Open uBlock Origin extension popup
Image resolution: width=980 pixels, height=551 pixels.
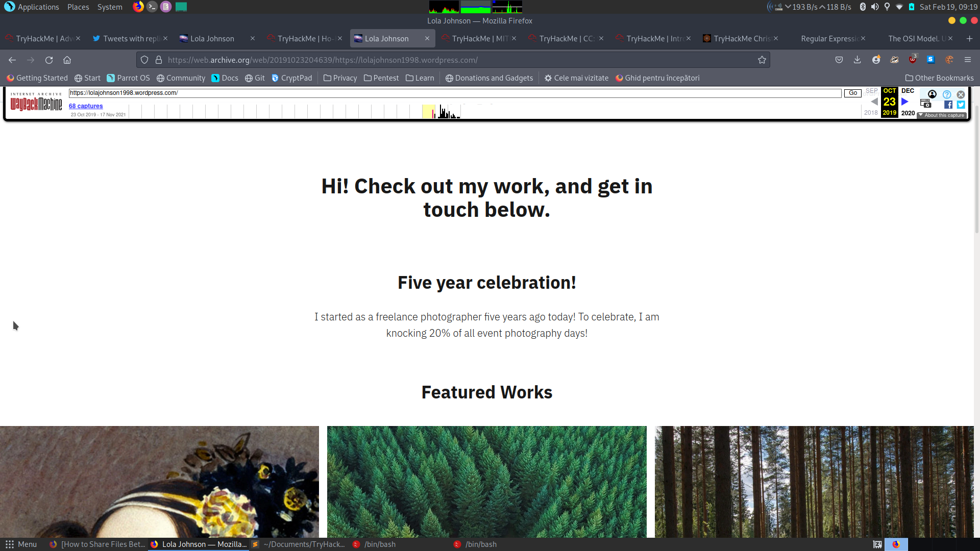click(912, 60)
